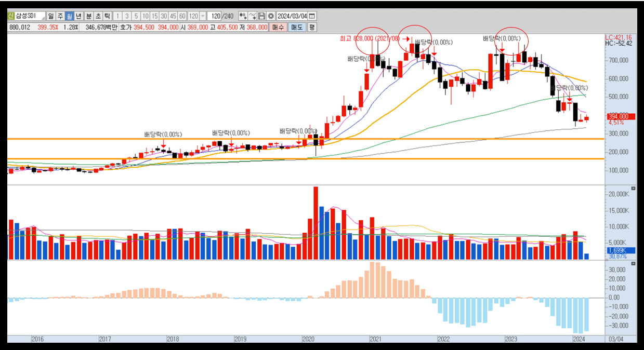Viewport: 644px width, 350px height.
Task: Click the add-indicator chart icon
Action: pyautogui.click(x=243, y=16)
